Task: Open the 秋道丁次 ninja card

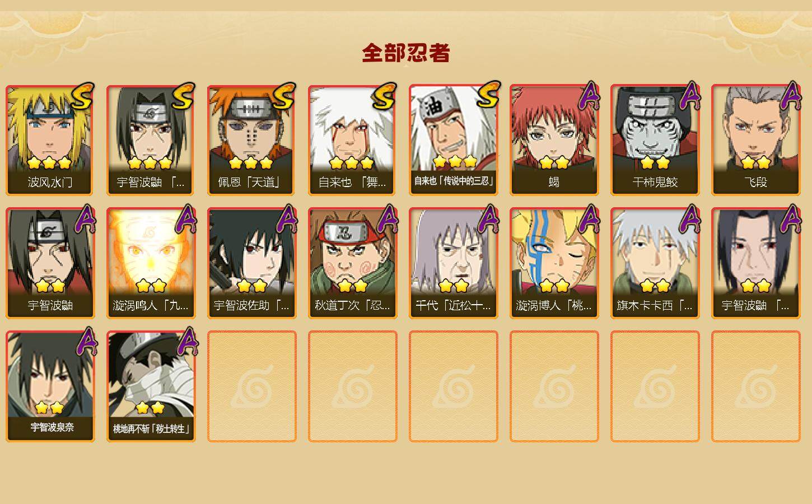Action: 353,263
